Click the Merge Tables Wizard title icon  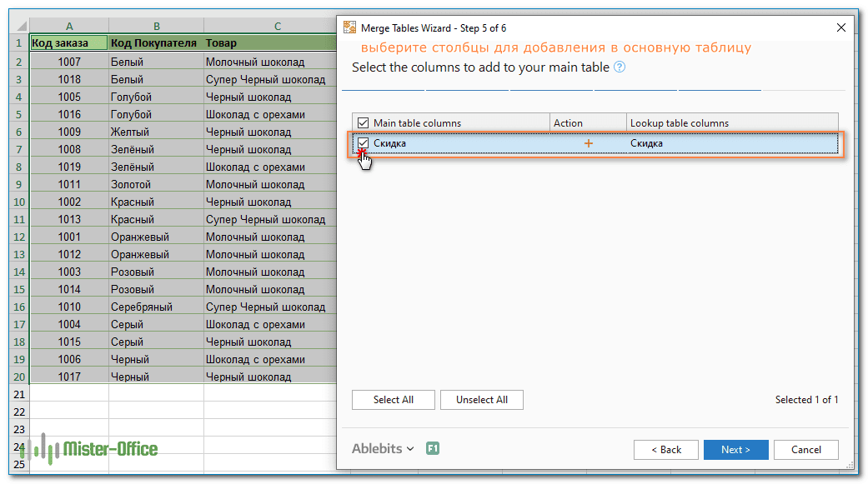click(350, 27)
